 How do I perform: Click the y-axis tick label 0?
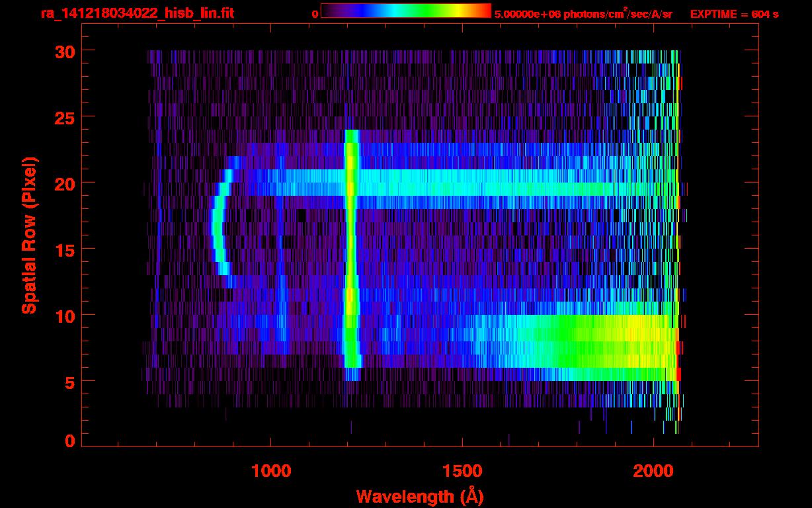click(x=70, y=441)
